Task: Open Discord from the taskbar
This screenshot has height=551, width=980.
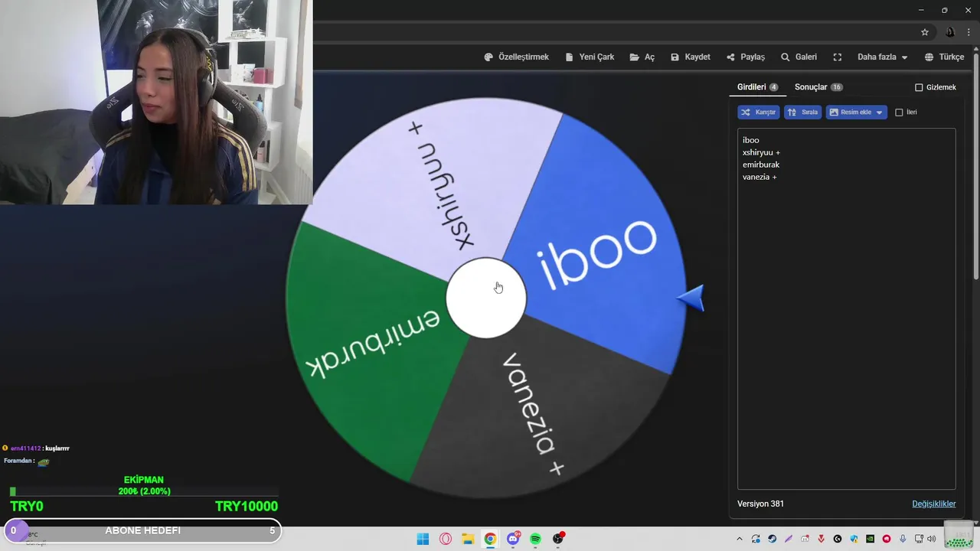Action: 513,539
